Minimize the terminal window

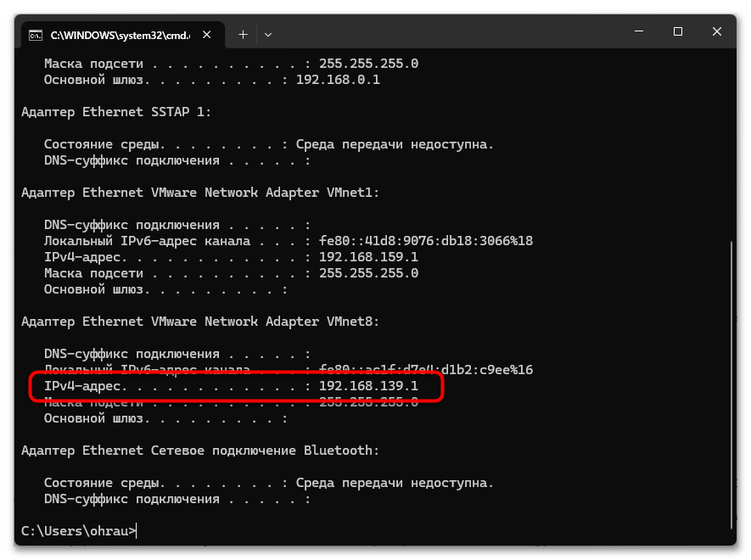click(638, 31)
